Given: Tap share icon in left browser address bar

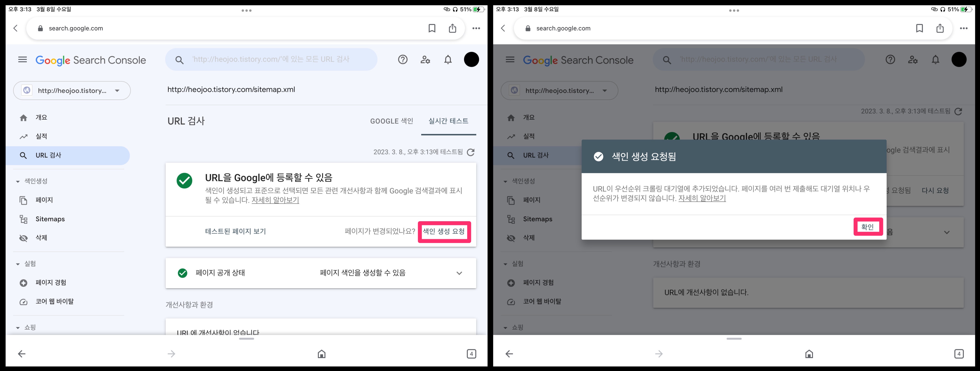Looking at the screenshot, I should (x=452, y=28).
